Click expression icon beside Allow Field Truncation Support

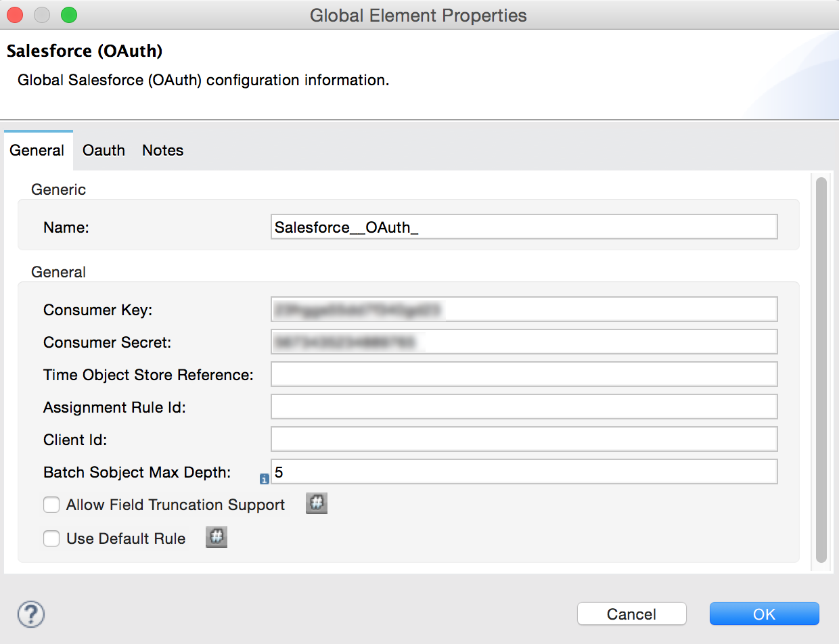[317, 504]
